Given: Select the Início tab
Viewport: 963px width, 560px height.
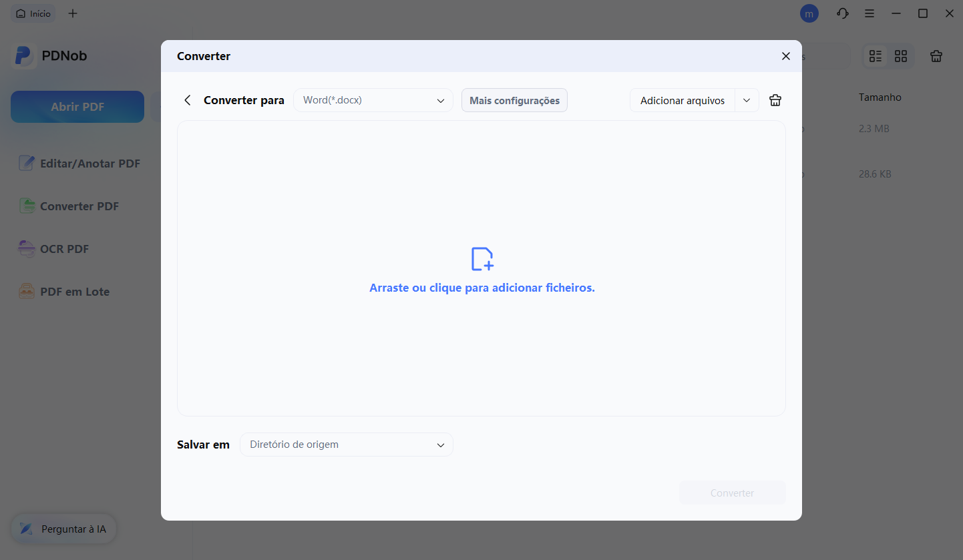Looking at the screenshot, I should click(x=33, y=13).
